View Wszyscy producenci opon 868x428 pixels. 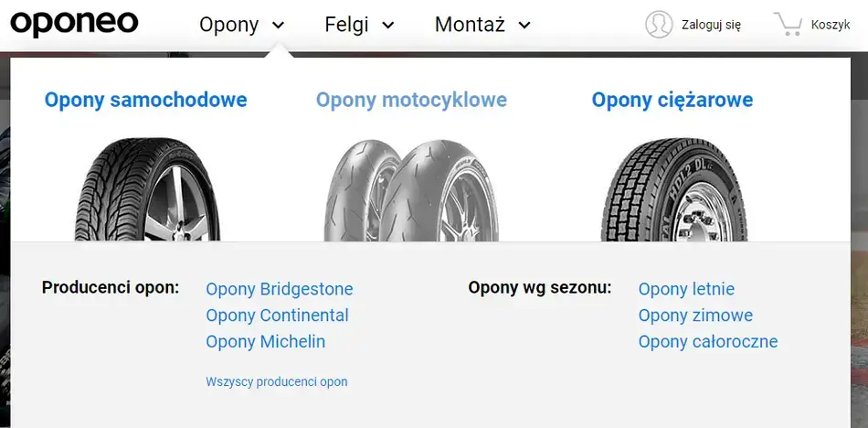pyautogui.click(x=276, y=381)
